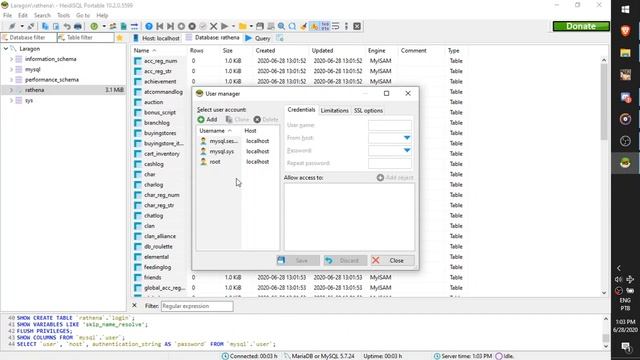Click the broom clear toolbar icon
This screenshot has width=640, height=360.
[303, 27]
